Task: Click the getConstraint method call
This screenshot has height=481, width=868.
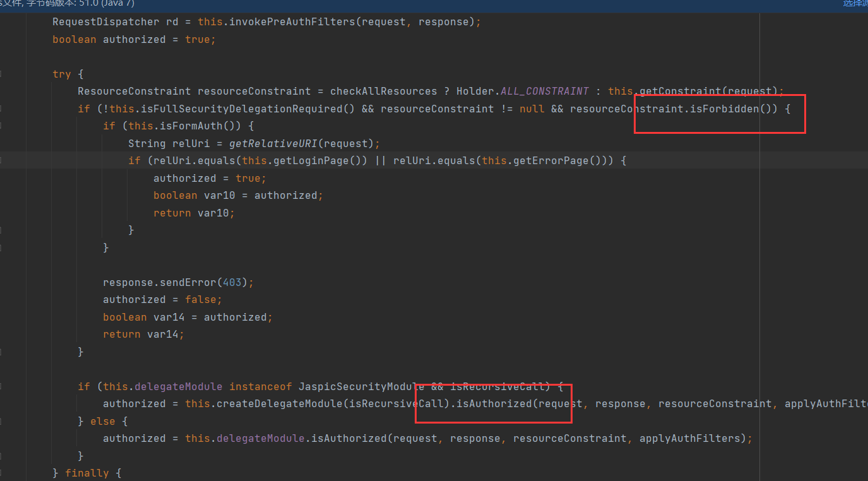Action: click(680, 92)
